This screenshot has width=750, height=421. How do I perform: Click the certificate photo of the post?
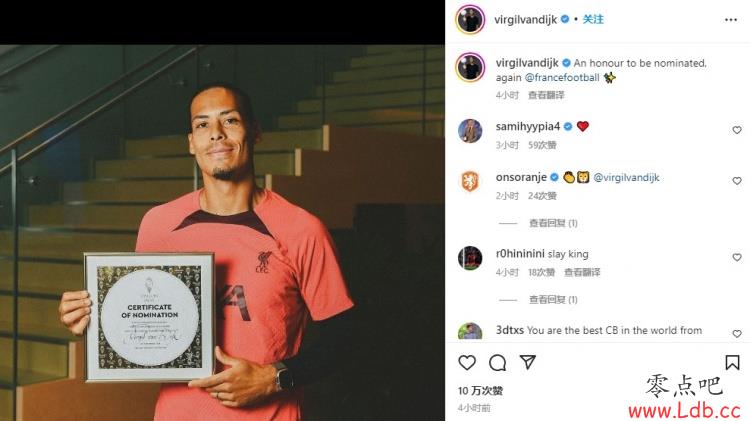tap(150, 317)
